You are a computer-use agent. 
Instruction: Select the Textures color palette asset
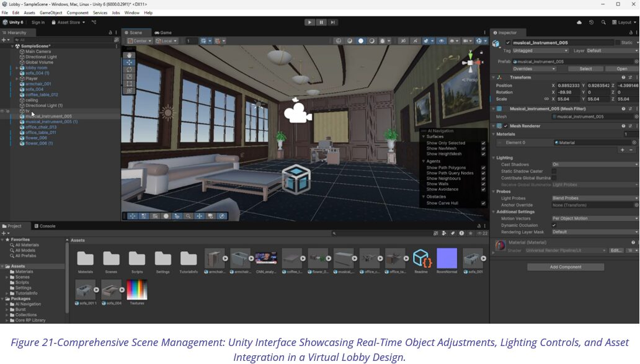tap(136, 290)
